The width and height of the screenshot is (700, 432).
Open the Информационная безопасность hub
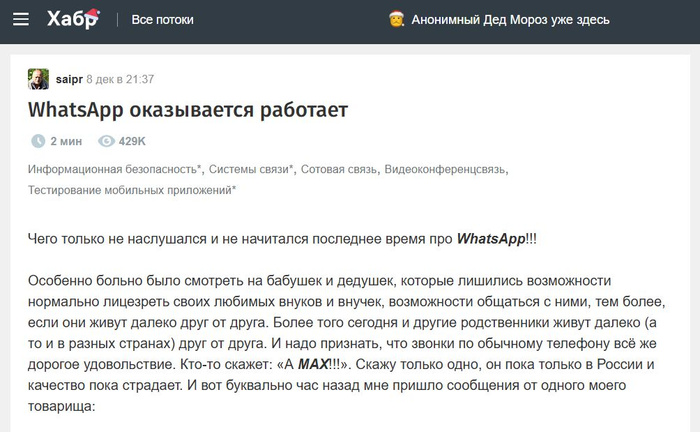click(x=114, y=170)
